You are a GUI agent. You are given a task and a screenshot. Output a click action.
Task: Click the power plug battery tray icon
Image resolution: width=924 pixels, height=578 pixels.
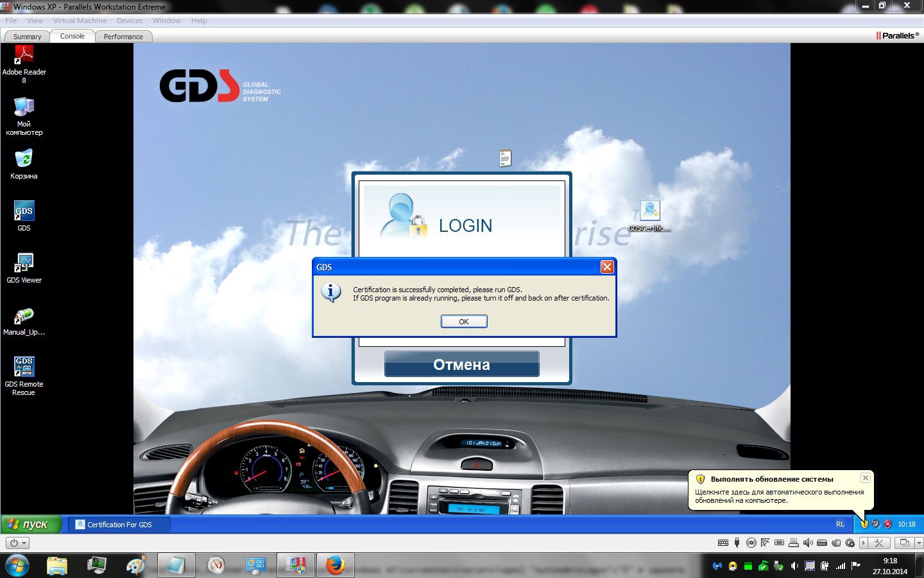[825, 566]
